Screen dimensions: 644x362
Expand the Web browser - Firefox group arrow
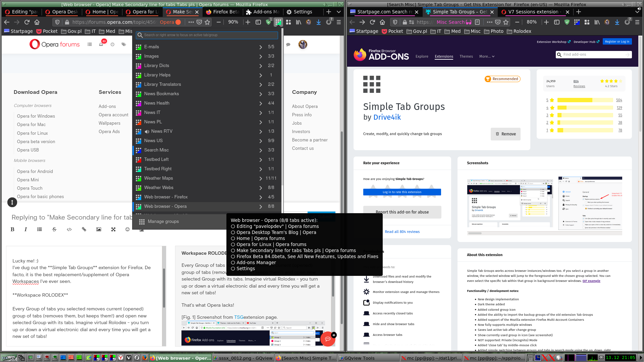coord(261,197)
